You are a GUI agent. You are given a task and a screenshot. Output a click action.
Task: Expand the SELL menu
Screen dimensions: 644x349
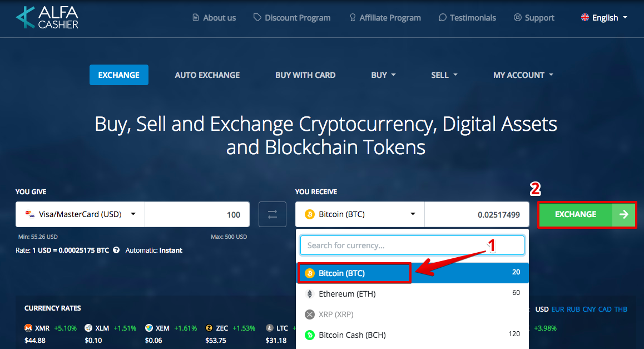[x=444, y=75]
